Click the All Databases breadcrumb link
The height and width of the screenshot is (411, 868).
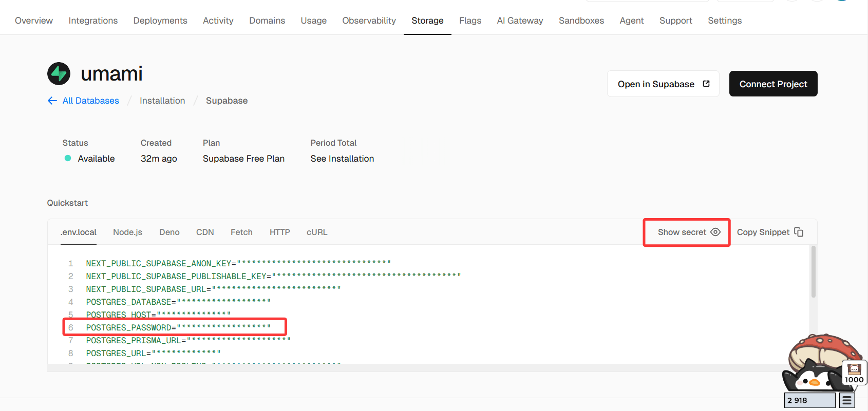(90, 101)
